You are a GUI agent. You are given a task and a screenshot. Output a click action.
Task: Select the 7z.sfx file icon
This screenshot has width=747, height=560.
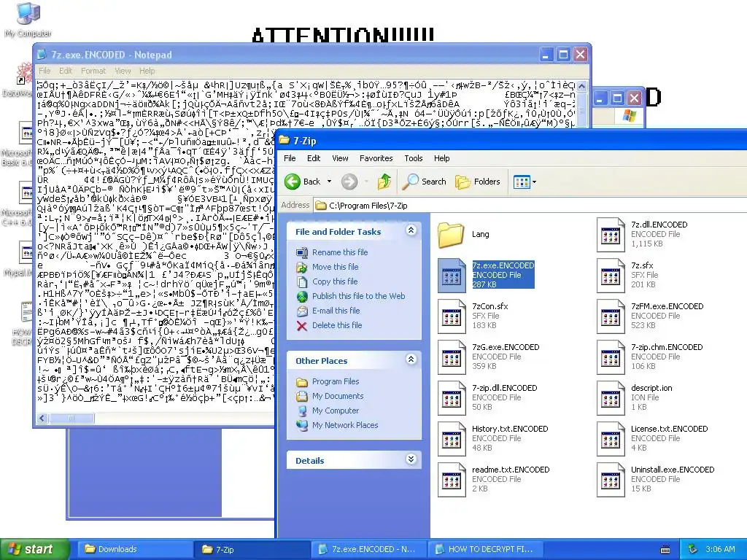tap(611, 275)
